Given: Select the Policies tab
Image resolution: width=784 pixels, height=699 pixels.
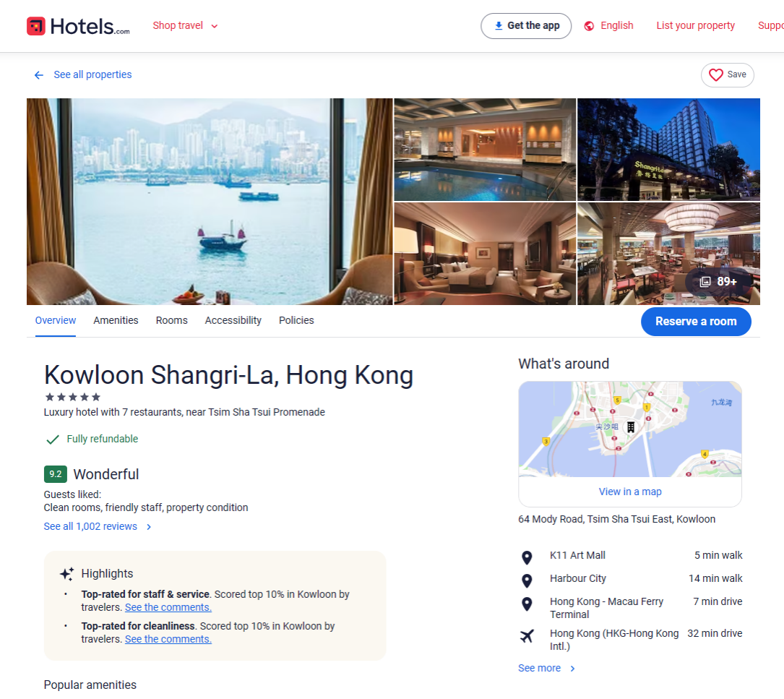Looking at the screenshot, I should [x=296, y=320].
